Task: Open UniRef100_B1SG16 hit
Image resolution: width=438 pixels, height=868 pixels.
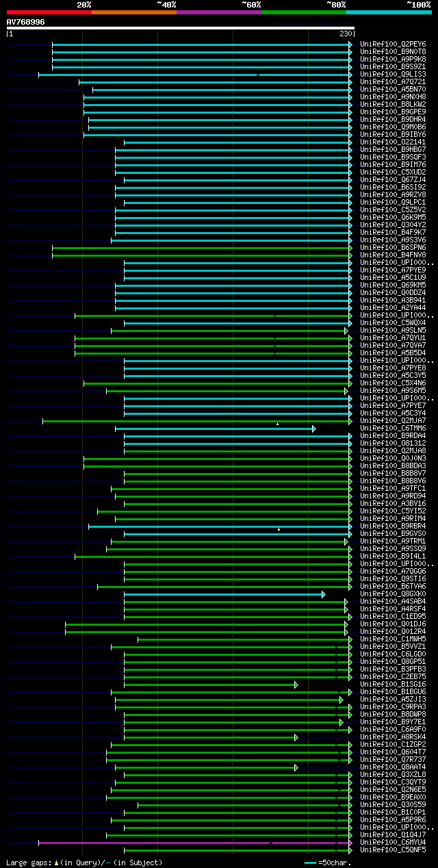Action: [393, 685]
